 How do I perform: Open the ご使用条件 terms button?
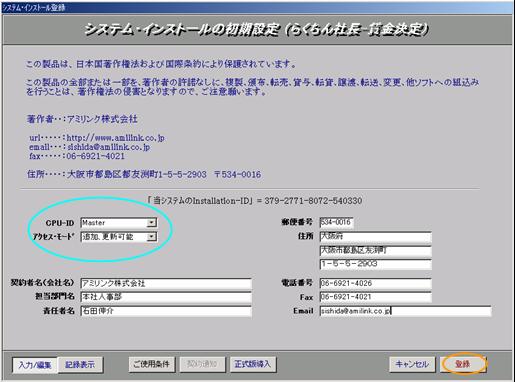152,364
